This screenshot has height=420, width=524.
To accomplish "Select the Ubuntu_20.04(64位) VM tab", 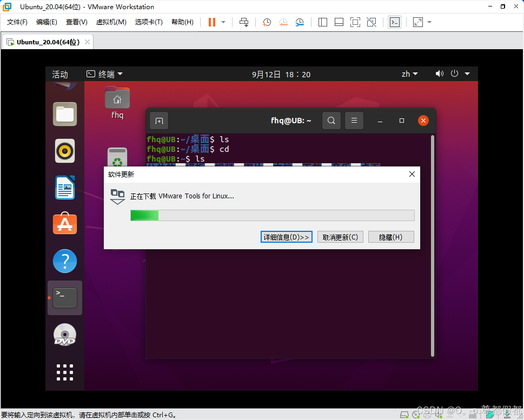I will [x=47, y=42].
